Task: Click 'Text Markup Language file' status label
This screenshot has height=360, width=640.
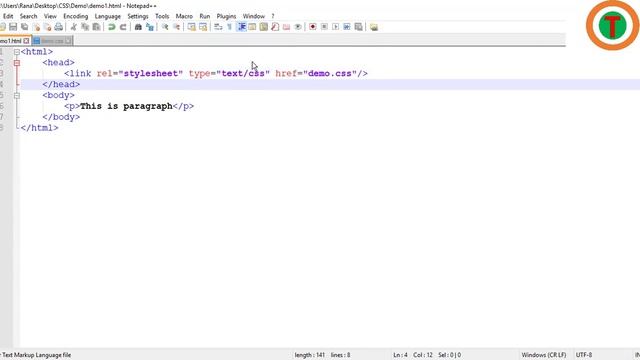Action: pos(36,355)
